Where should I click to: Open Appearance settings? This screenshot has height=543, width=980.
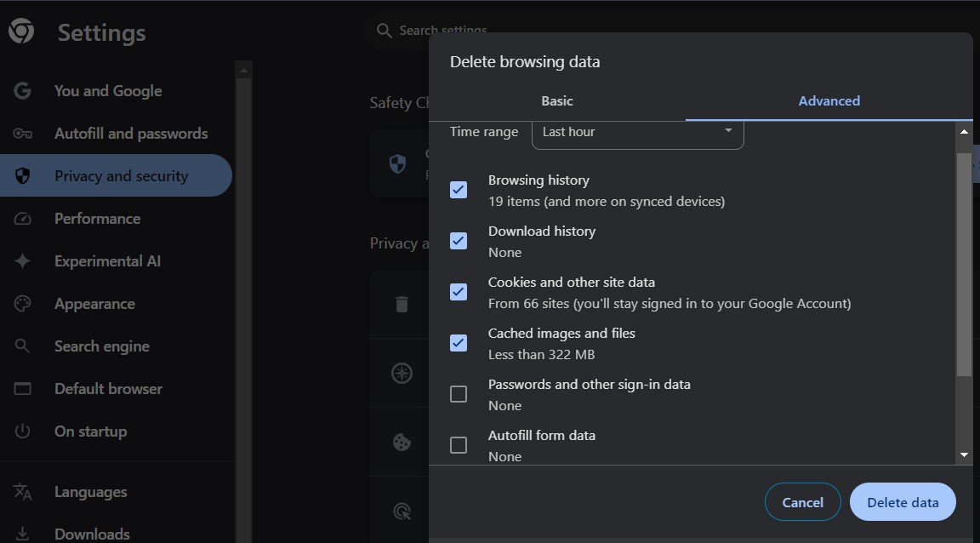117,303
